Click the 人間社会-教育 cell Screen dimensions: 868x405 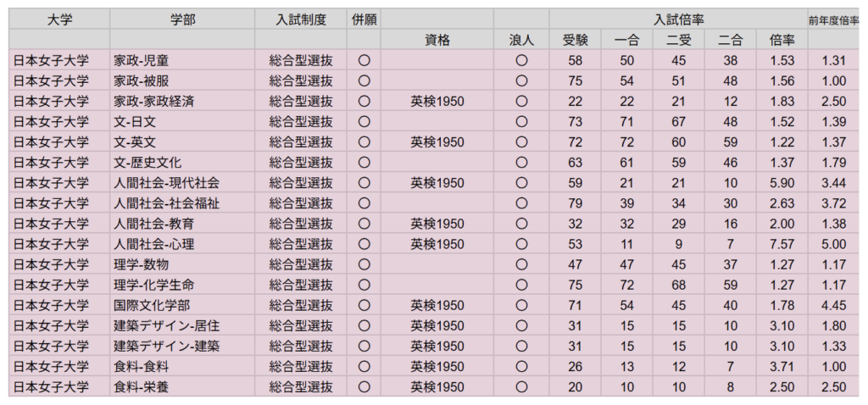coord(182,224)
